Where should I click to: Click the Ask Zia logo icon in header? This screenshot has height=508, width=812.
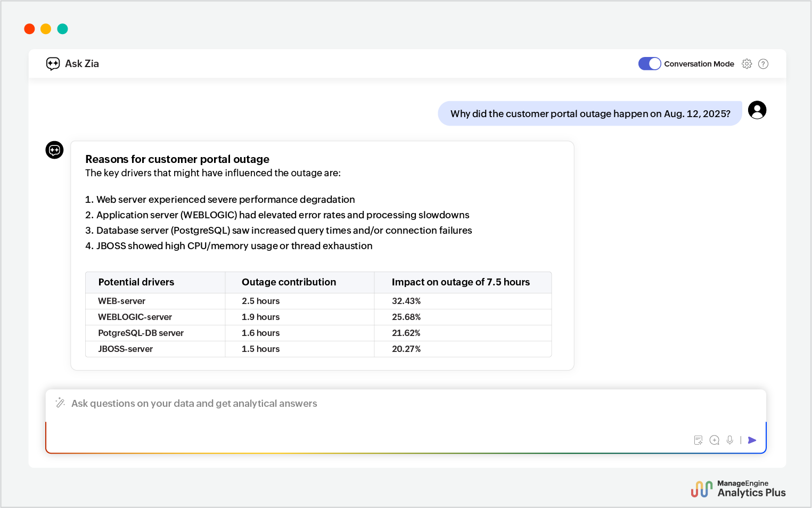(53, 63)
